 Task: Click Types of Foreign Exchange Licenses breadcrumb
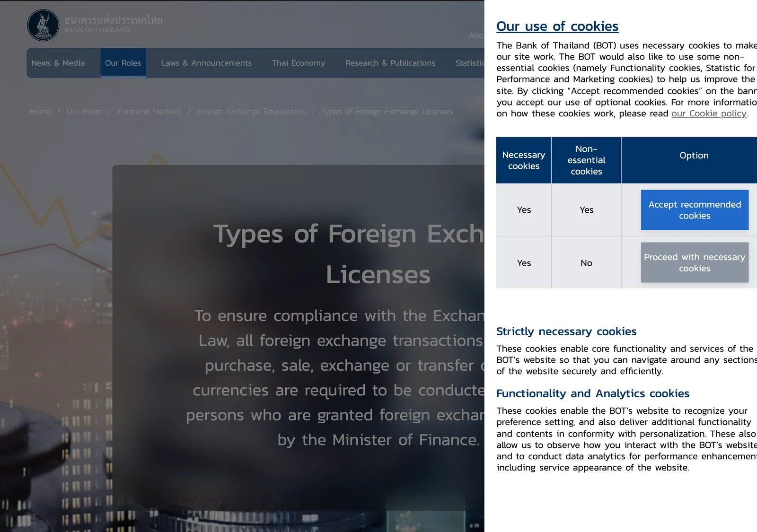[x=387, y=112]
